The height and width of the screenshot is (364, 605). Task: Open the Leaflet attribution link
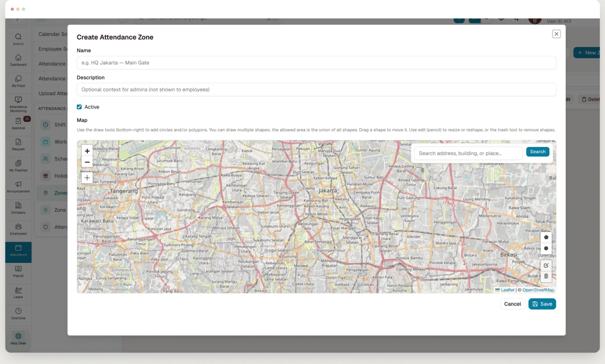coord(508,290)
